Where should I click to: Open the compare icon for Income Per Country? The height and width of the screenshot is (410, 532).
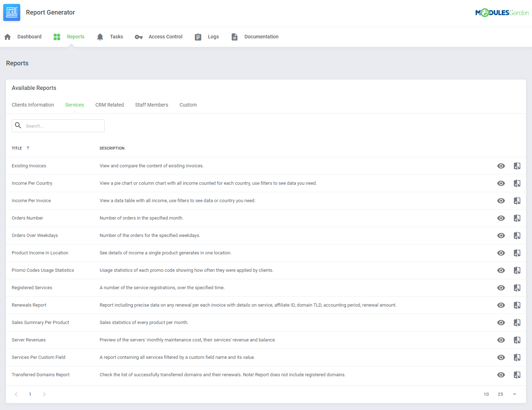click(517, 183)
